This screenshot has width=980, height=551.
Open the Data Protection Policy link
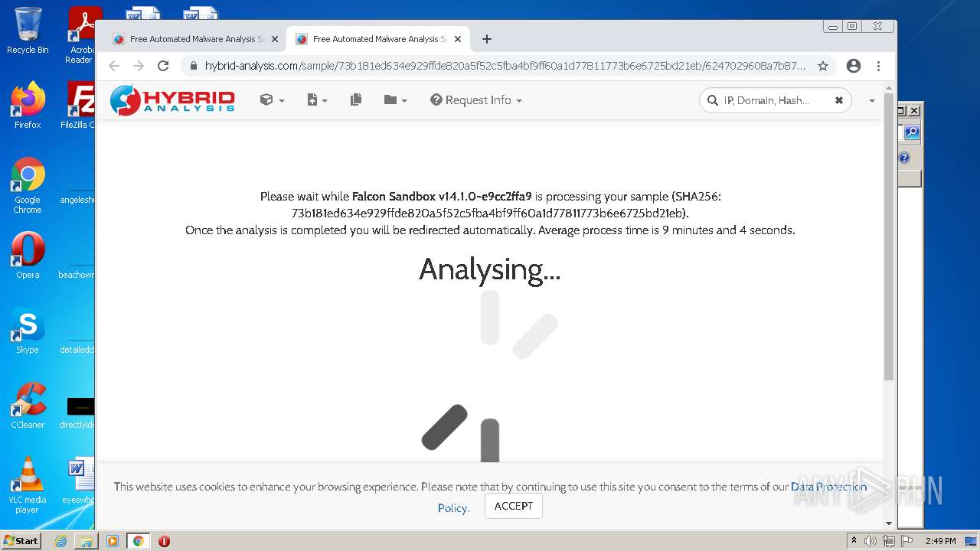pyautogui.click(x=829, y=487)
